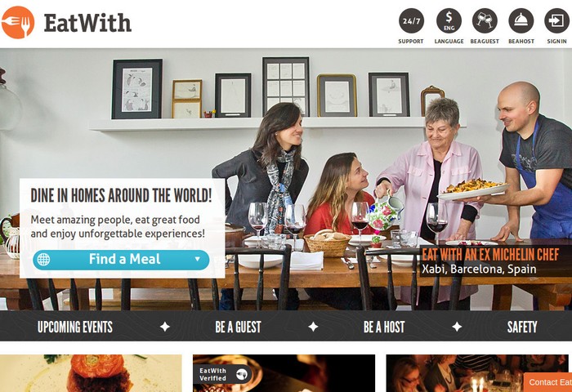
Task: Open the 24/7 Support icon
Action: pyautogui.click(x=411, y=20)
